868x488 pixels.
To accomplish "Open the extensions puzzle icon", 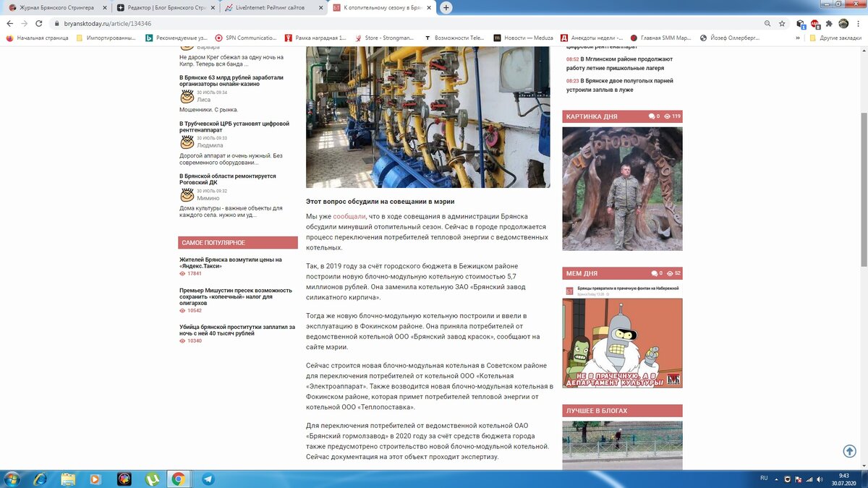I will (x=828, y=23).
